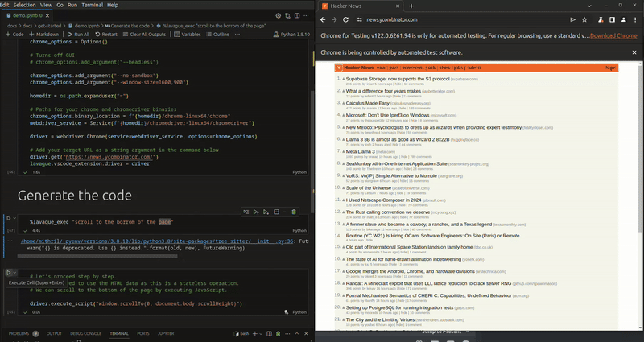Open the Go menu in VS Code
This screenshot has height=342, width=644.
coord(60,5)
